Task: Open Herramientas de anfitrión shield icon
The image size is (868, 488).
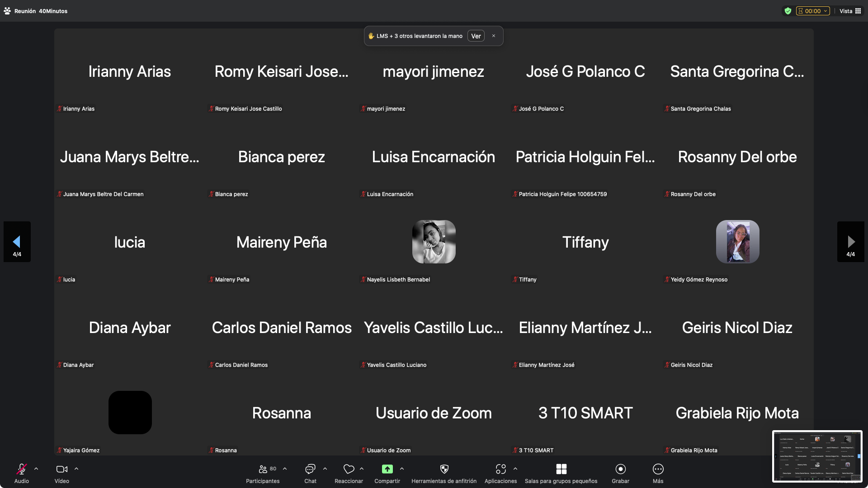Action: 444,469
